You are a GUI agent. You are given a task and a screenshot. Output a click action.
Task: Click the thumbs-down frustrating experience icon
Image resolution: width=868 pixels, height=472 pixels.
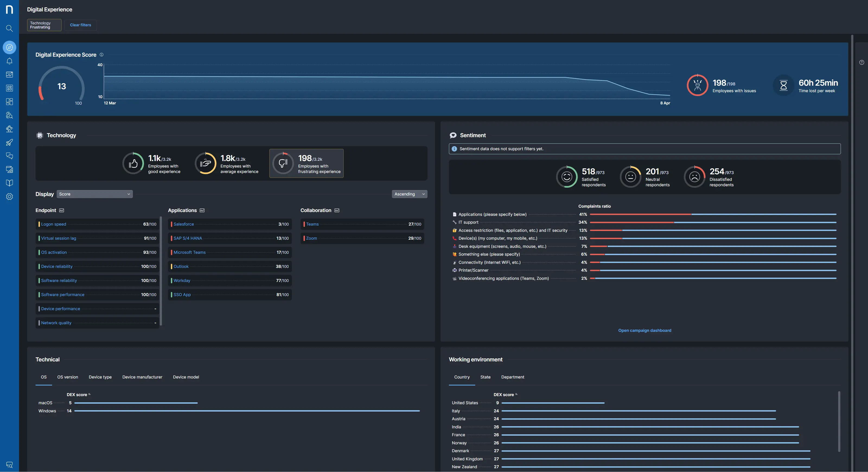coord(283,163)
